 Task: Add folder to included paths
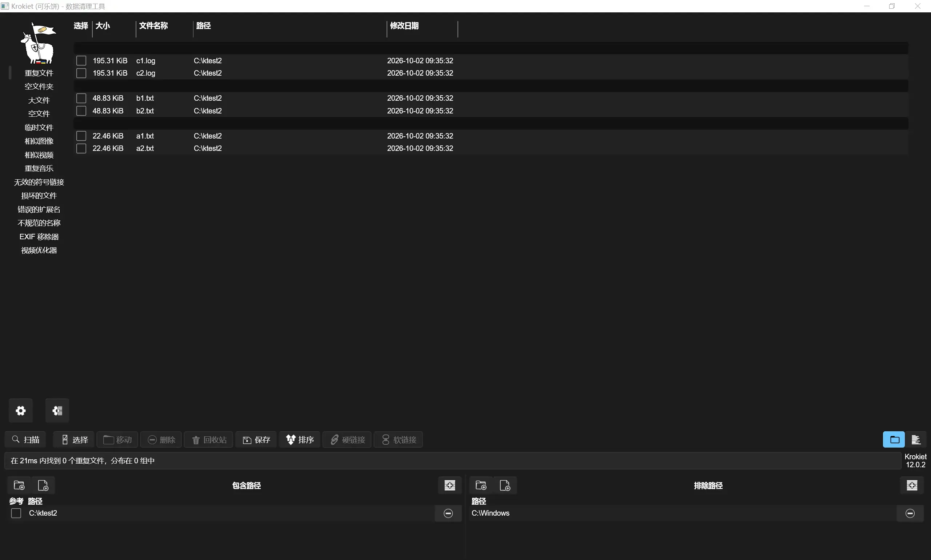pyautogui.click(x=19, y=485)
